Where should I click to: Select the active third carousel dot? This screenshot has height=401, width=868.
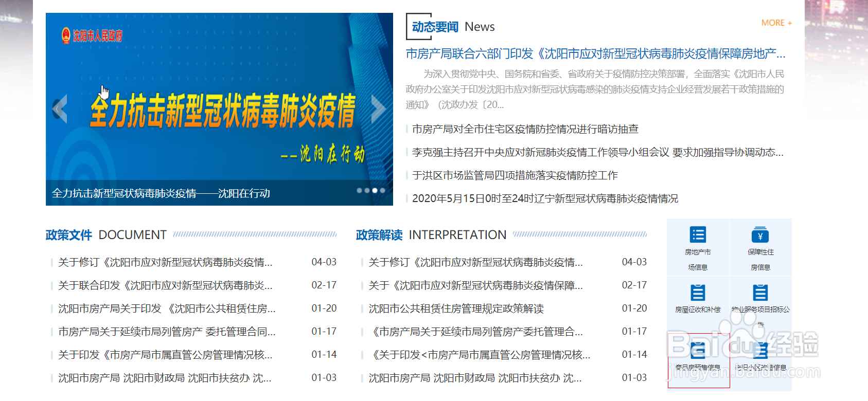tap(375, 190)
